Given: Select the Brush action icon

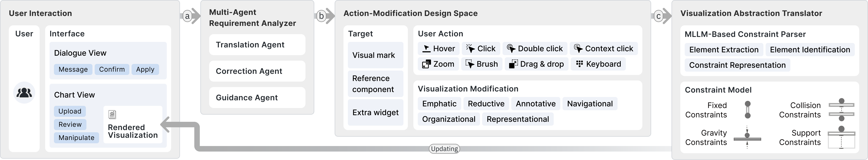Looking at the screenshot, I should [x=470, y=64].
